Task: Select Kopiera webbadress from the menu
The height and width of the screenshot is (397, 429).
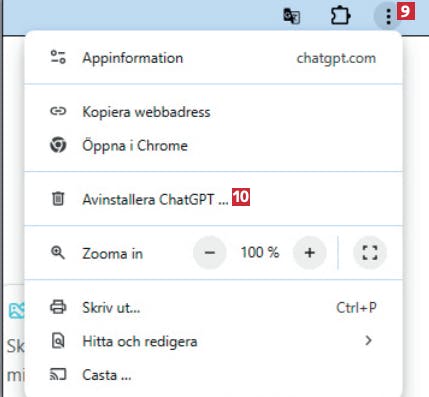Action: pos(213,111)
